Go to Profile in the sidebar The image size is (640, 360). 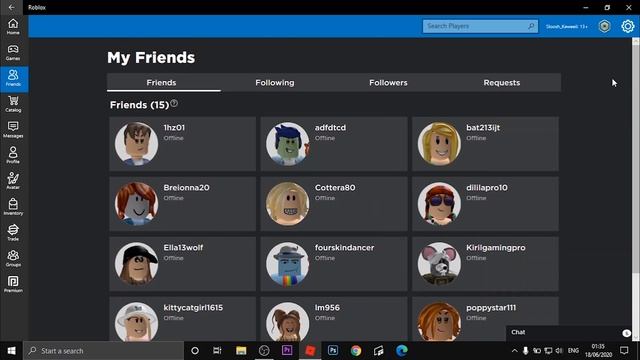[x=13, y=156]
